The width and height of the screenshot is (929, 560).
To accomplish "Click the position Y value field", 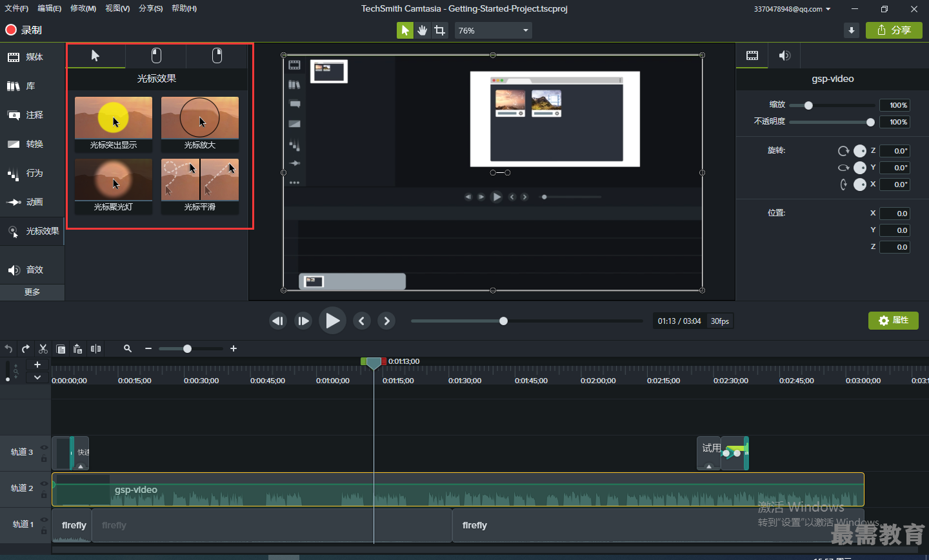I will click(x=895, y=230).
